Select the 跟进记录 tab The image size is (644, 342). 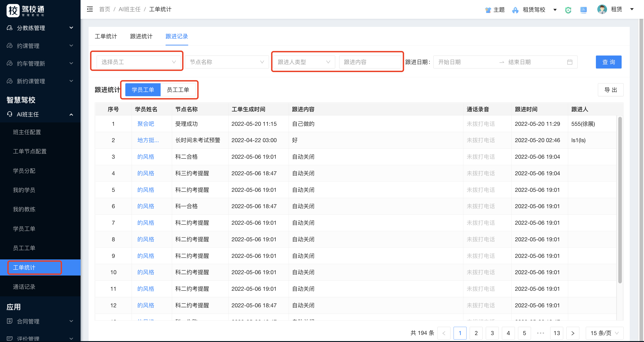[177, 36]
